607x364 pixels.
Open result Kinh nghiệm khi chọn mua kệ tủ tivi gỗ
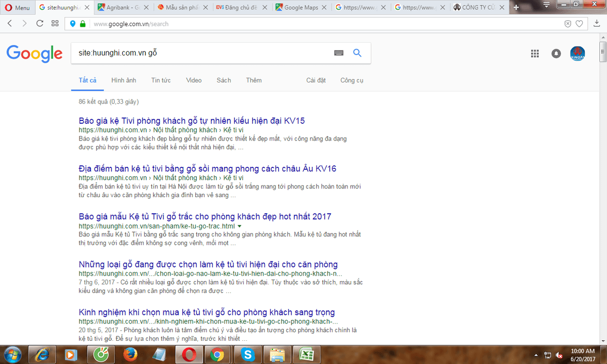(x=207, y=312)
